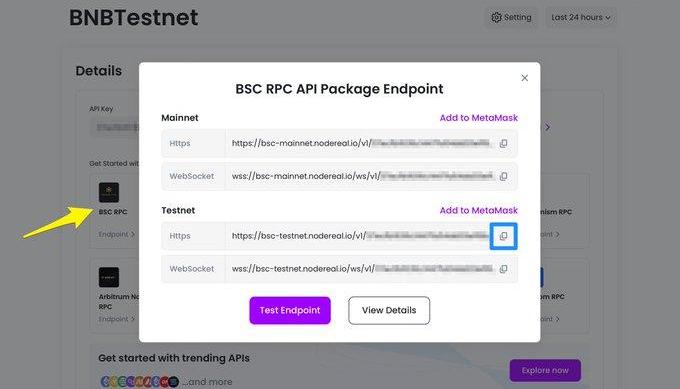Click the View Details button
This screenshot has height=389, width=680.
(389, 311)
